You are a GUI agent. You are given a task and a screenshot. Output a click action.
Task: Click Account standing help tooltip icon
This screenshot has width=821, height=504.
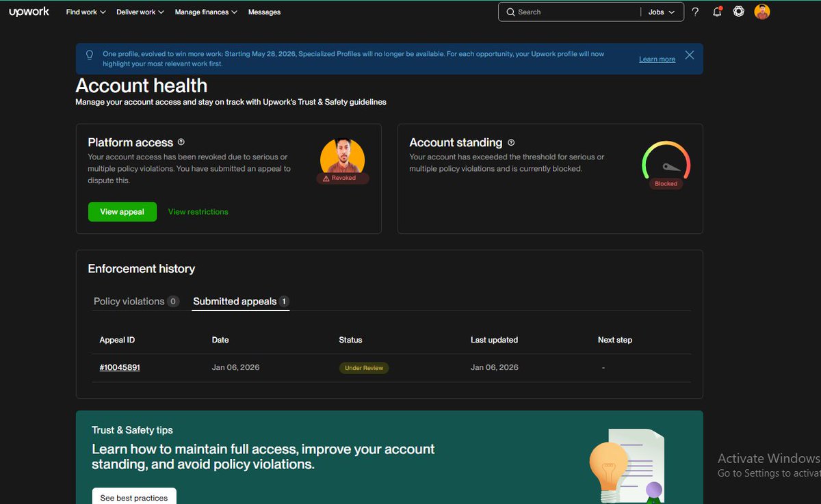[511, 142]
